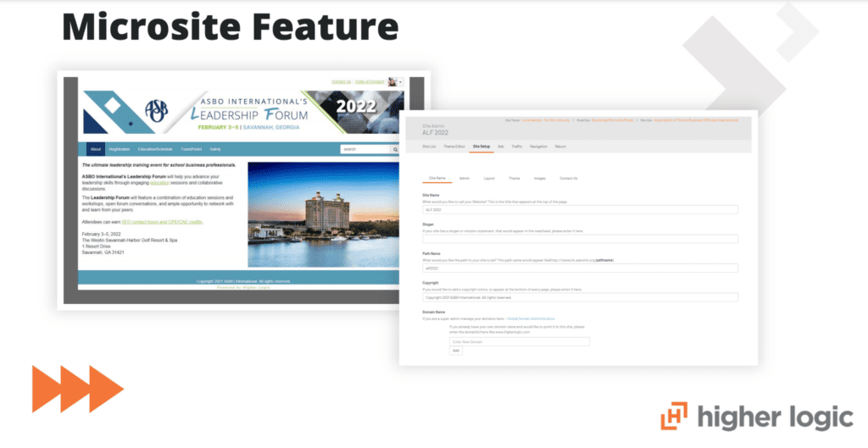Click the microsite search input field

click(364, 148)
